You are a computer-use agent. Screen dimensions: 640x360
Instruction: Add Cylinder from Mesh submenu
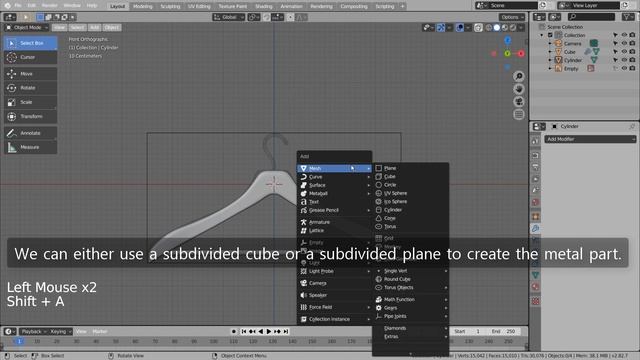pyautogui.click(x=411, y=210)
